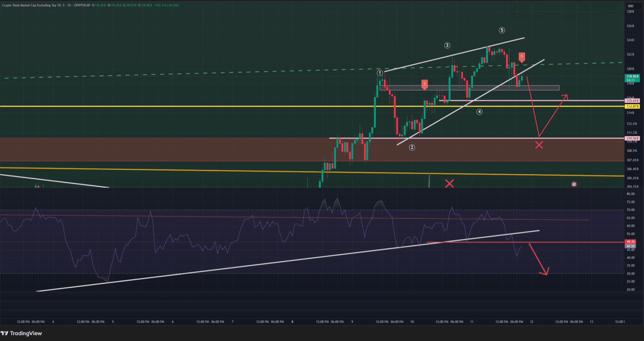This screenshot has height=341, width=644.
Task: Click date 9 on the time axis
Action: tap(352, 322)
